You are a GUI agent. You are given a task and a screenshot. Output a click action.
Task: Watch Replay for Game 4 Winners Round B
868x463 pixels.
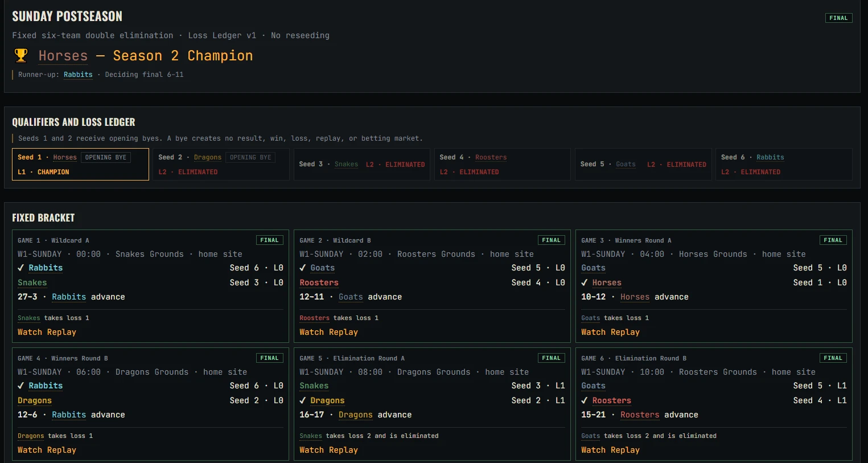tap(47, 450)
